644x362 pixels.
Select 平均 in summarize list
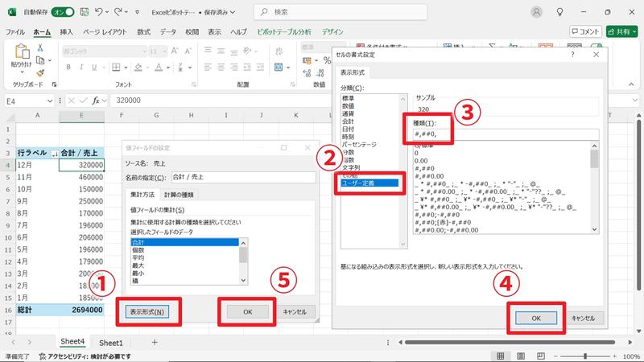click(184, 257)
